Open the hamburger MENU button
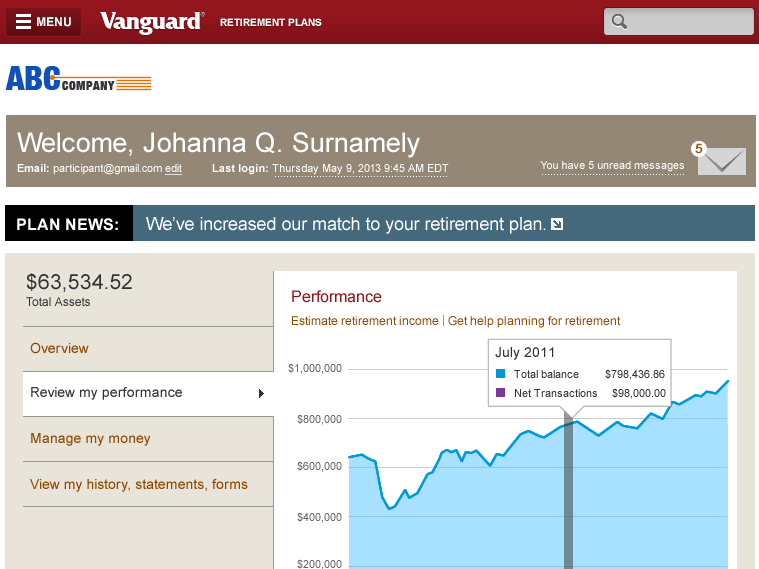Image resolution: width=759 pixels, height=569 pixels. [43, 22]
